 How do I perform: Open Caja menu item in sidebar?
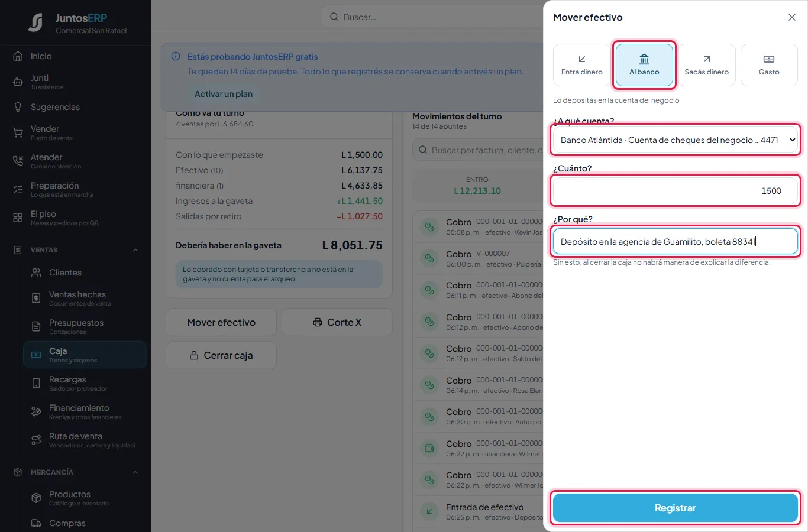click(85, 355)
